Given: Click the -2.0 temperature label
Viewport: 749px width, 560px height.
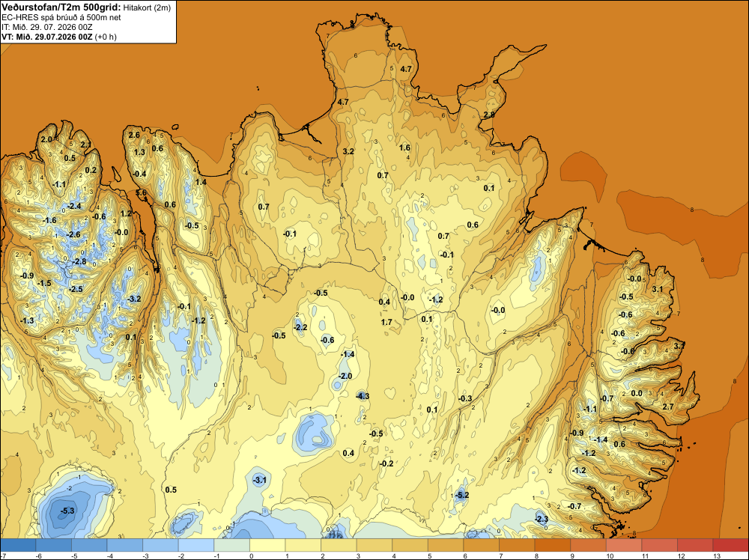Looking at the screenshot, I should [345, 376].
